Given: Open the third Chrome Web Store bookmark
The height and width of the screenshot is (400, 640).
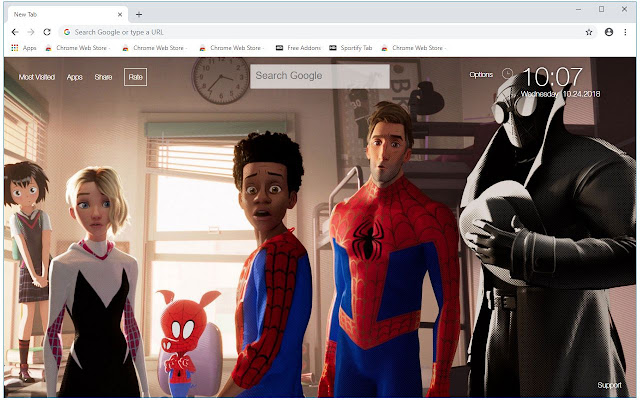Looking at the screenshot, I should (x=231, y=48).
